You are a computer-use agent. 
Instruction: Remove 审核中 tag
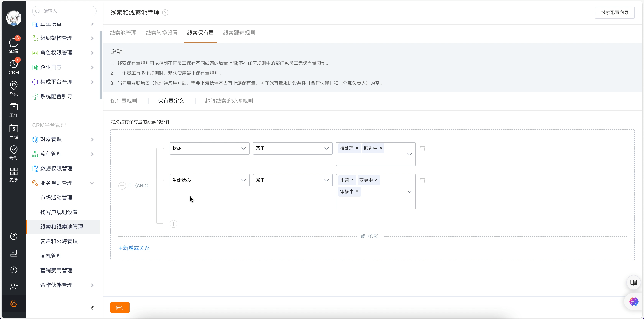[x=357, y=191]
